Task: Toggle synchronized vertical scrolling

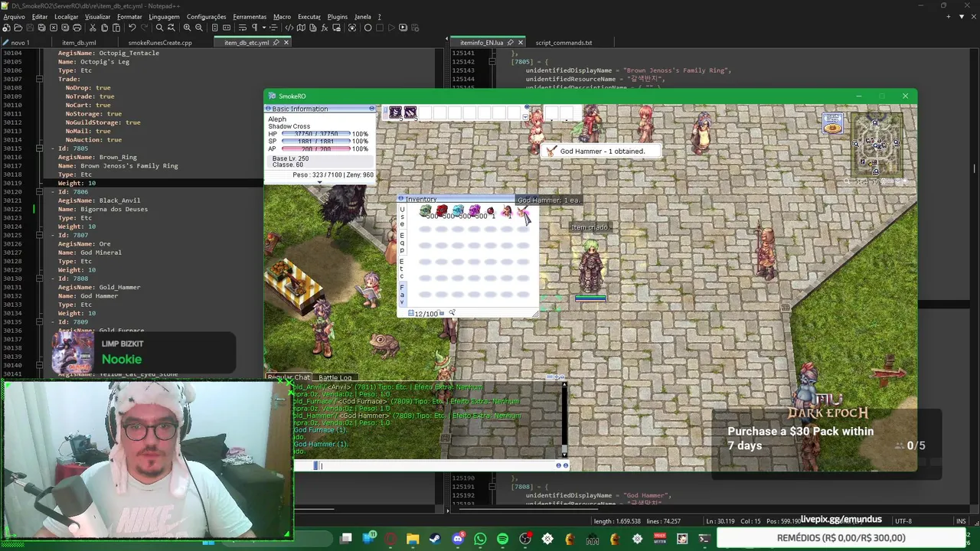Action: 214,28
